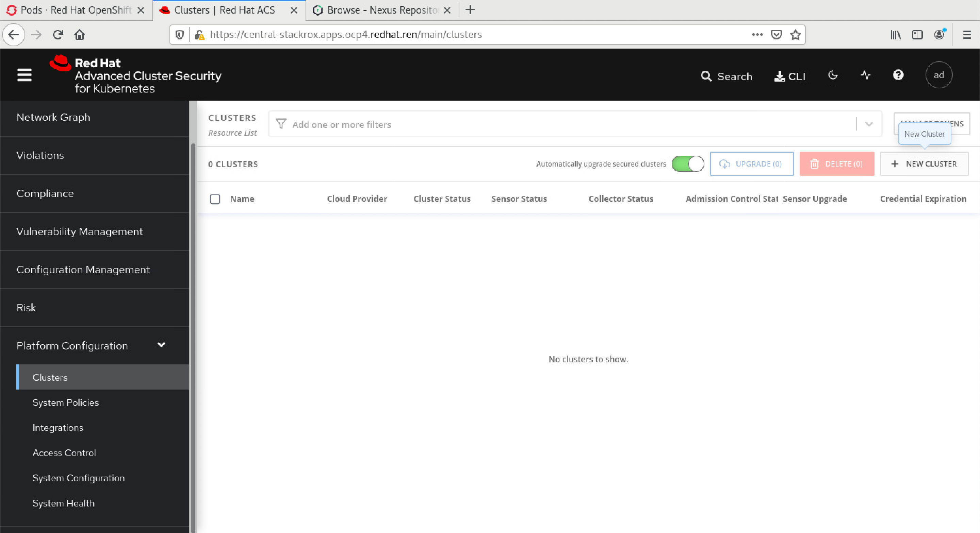Open System Policies menu item
980x533 pixels.
[x=65, y=402]
